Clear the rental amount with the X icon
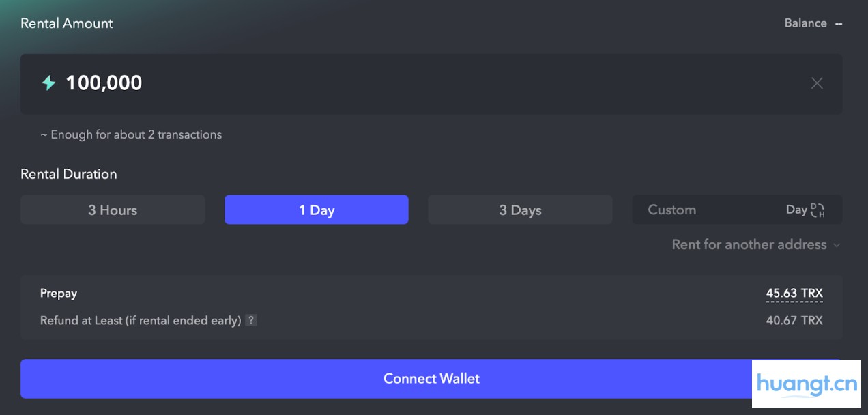Image resolution: width=868 pixels, height=415 pixels. 817,83
